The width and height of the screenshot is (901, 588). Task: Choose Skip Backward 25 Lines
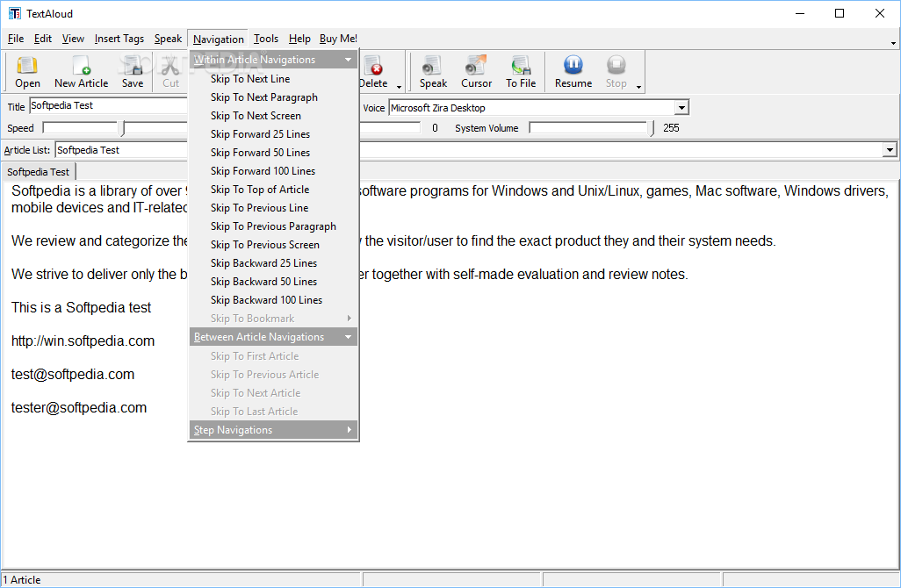tap(273, 263)
